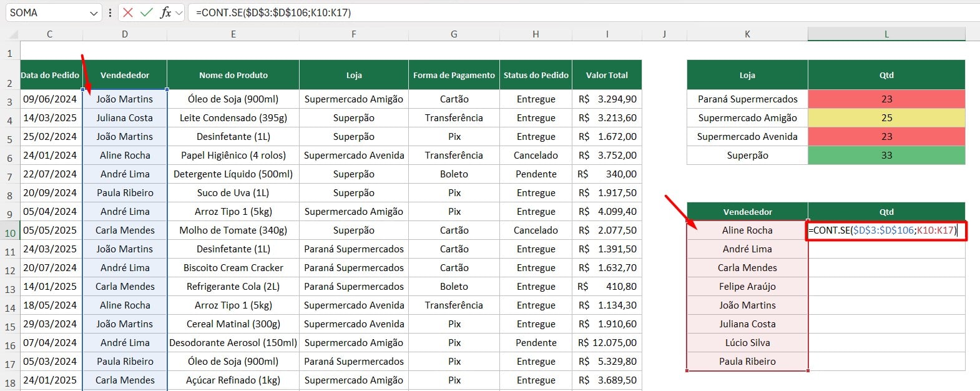Open the chevron dropdown next to fx
This screenshot has width=980, height=391.
coord(179,12)
